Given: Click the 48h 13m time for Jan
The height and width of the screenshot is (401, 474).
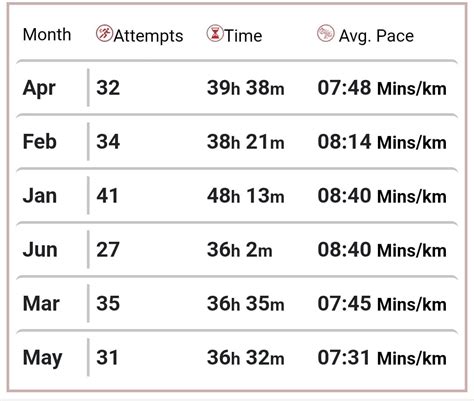Looking at the screenshot, I should click(x=246, y=196).
